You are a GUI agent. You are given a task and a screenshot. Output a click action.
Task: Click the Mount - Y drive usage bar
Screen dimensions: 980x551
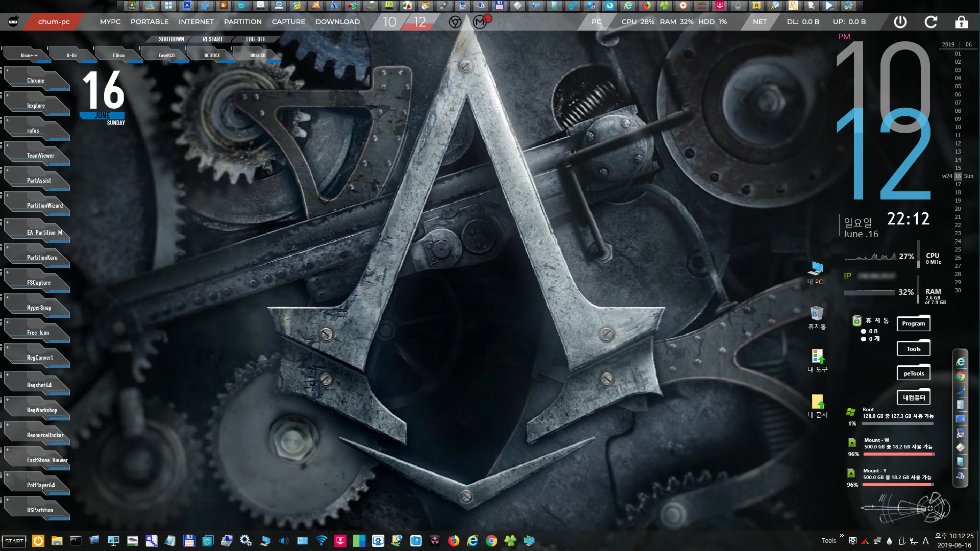[898, 485]
